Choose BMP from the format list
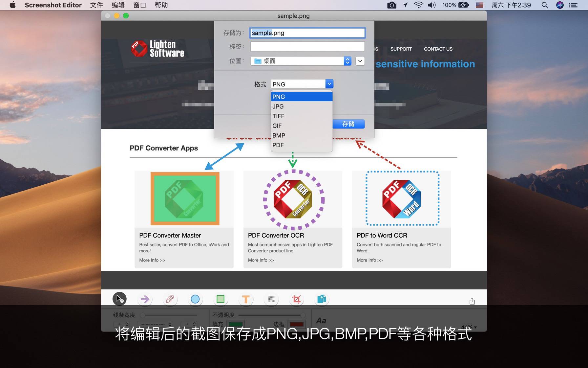 click(302, 135)
